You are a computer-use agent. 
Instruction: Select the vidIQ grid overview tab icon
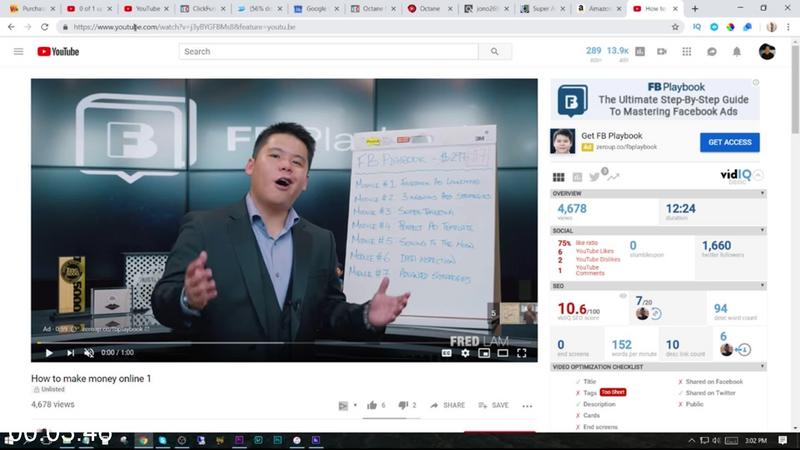coord(559,177)
